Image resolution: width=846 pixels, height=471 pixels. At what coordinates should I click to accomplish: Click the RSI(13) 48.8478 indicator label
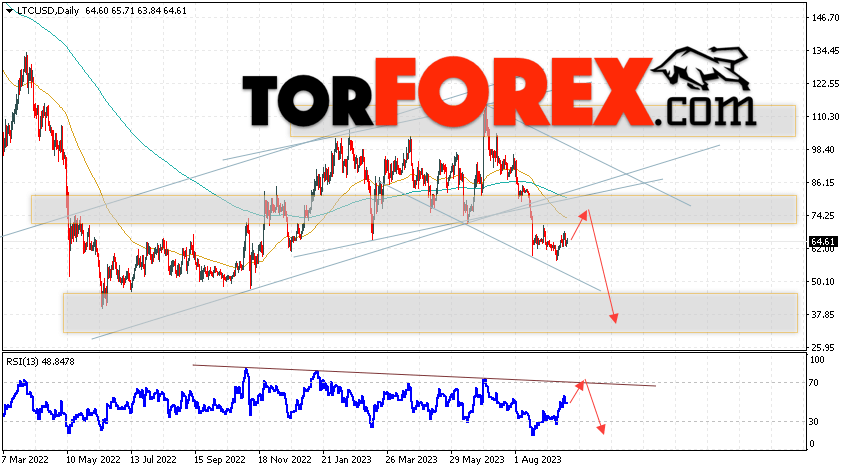click(x=40, y=361)
